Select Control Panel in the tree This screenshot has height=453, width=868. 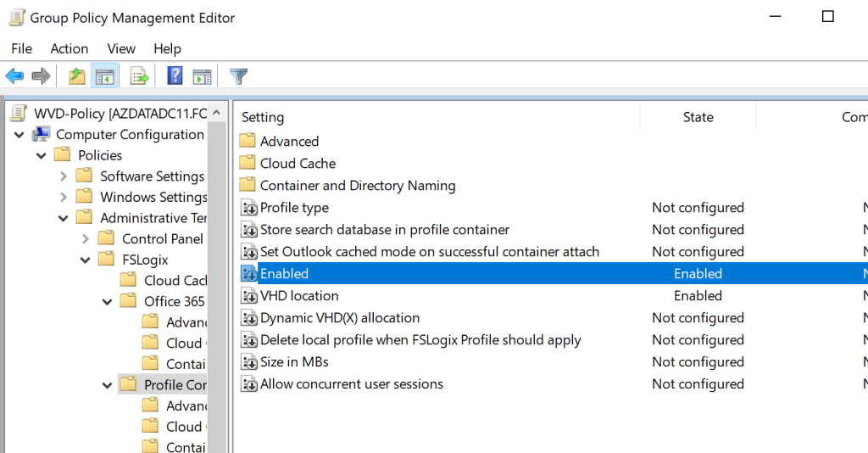163,238
